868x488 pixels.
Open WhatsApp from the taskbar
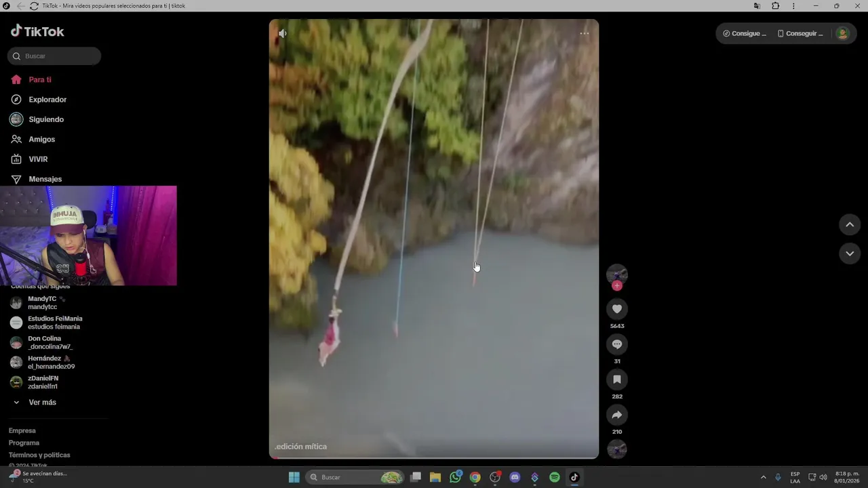[x=455, y=477]
